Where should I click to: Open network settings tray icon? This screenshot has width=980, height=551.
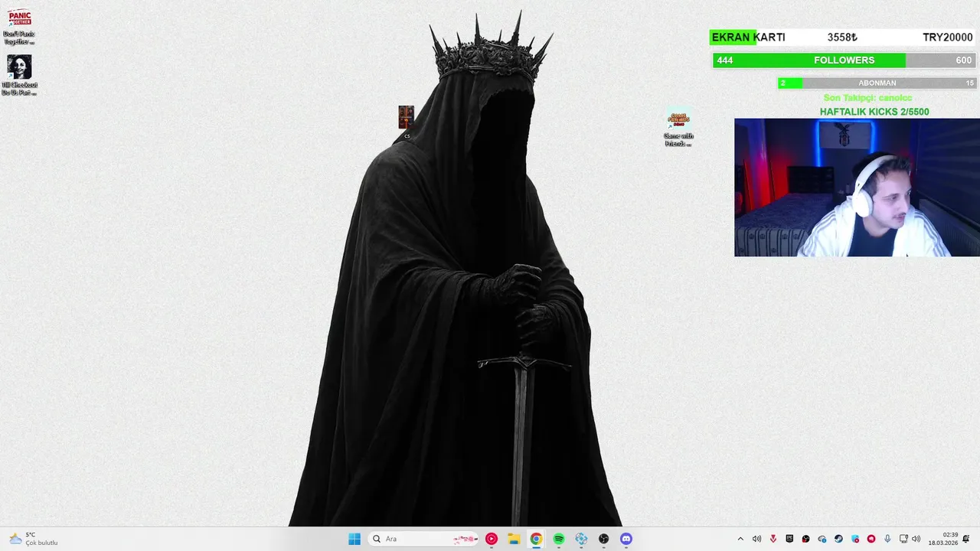coord(903,539)
